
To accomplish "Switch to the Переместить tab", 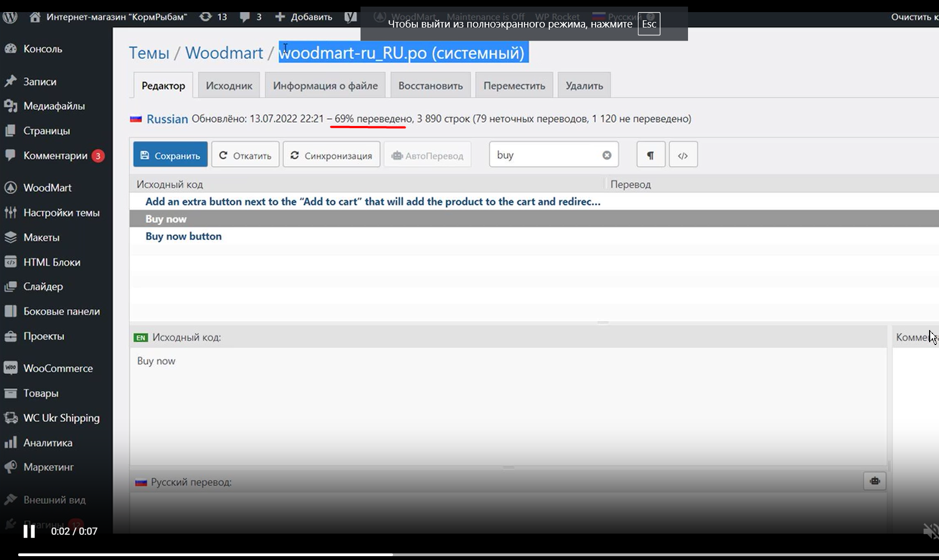I will coord(514,86).
